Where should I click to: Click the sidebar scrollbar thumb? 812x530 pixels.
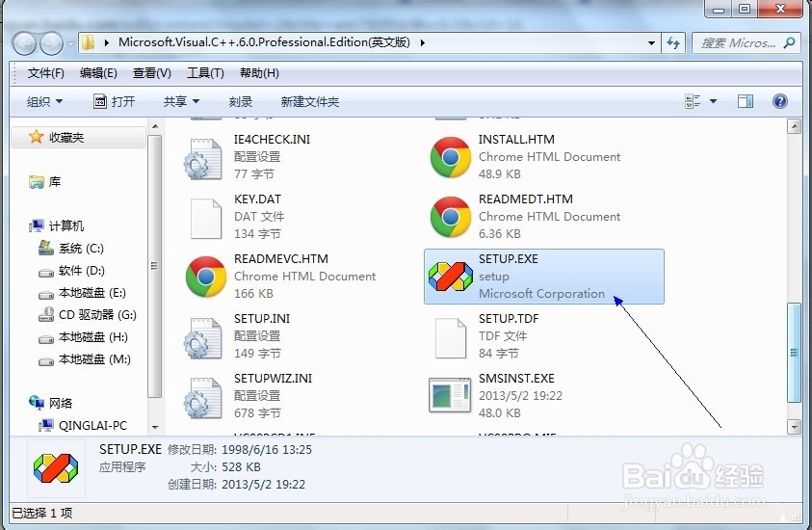[155, 266]
